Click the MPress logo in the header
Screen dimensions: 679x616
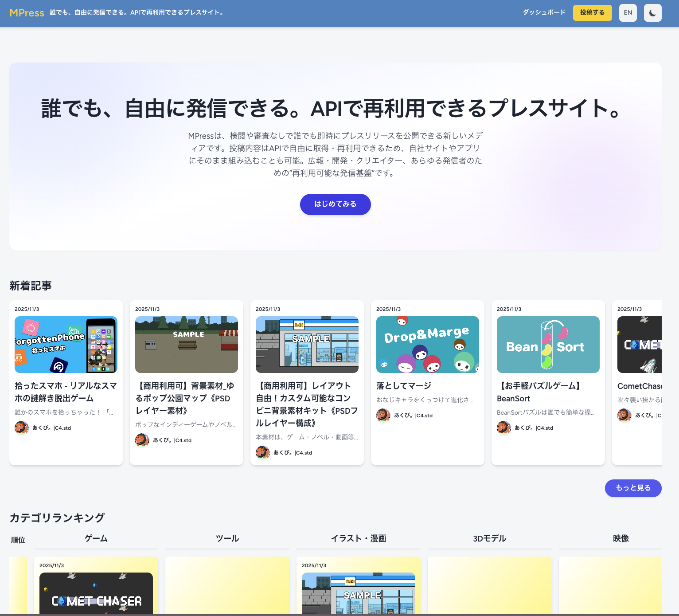coord(27,13)
